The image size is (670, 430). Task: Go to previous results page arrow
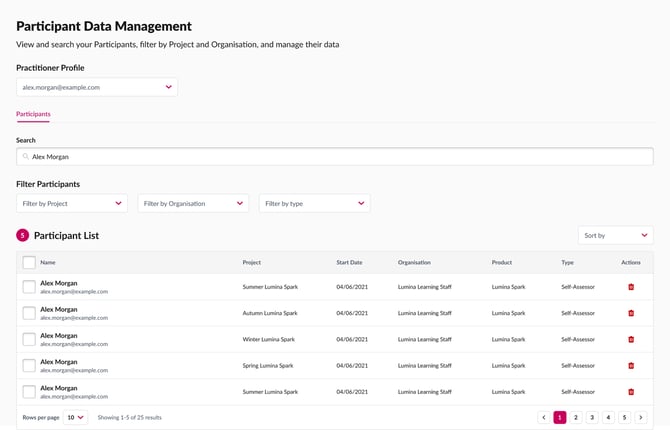(544, 417)
